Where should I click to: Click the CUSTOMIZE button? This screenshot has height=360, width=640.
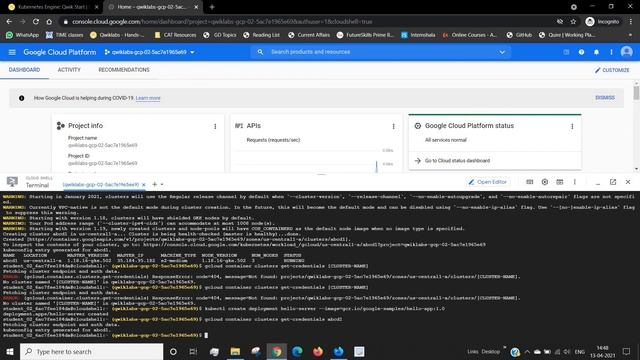coord(612,70)
